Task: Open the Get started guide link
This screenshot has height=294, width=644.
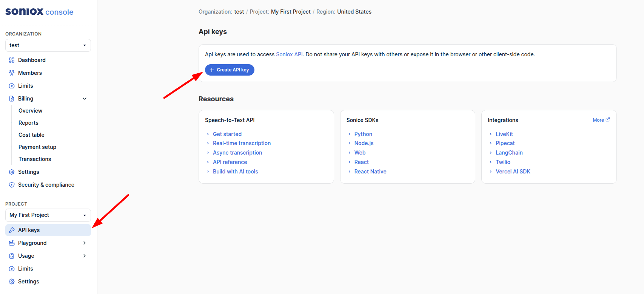Action: tap(227, 134)
